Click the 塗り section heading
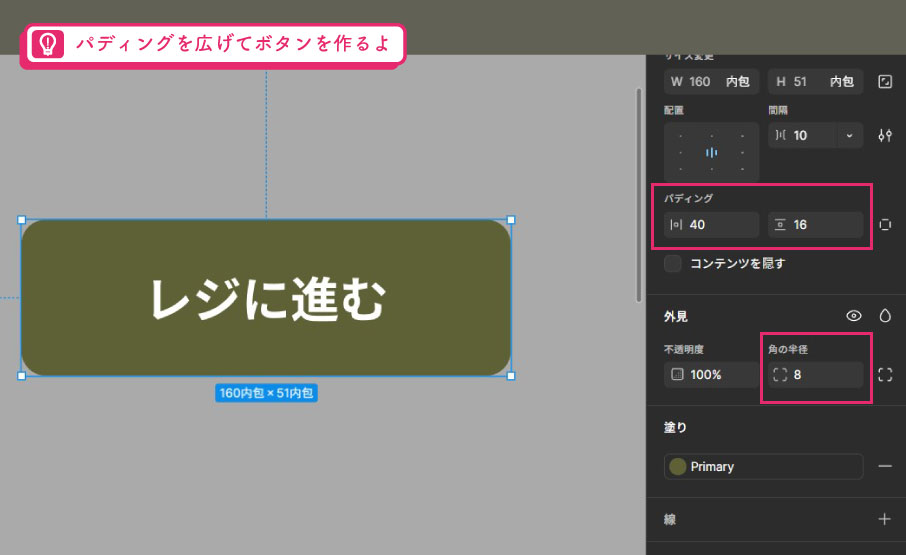The height and width of the screenshot is (555, 906). pyautogui.click(x=675, y=427)
